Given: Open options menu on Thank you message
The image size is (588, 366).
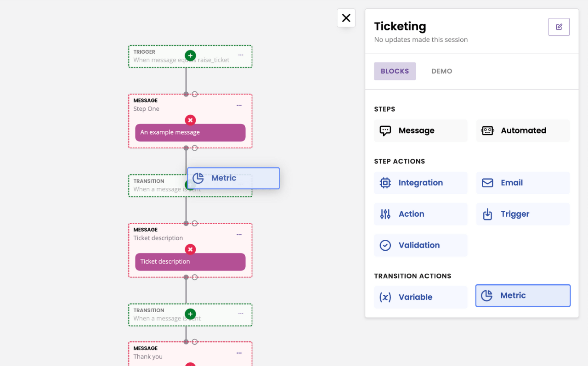Looking at the screenshot, I should coord(239,353).
